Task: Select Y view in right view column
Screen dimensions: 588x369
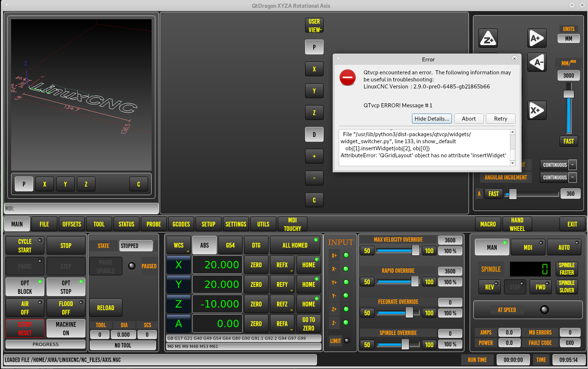Action: tap(314, 91)
